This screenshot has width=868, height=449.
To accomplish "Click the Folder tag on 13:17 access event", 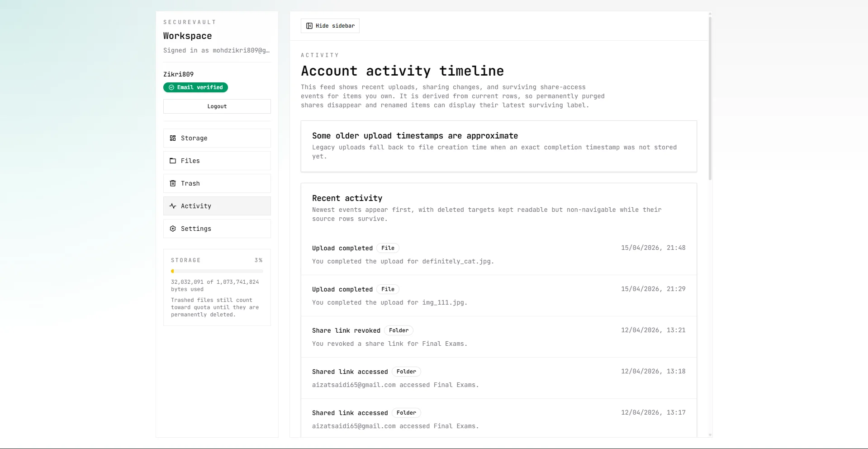I will coord(406,413).
